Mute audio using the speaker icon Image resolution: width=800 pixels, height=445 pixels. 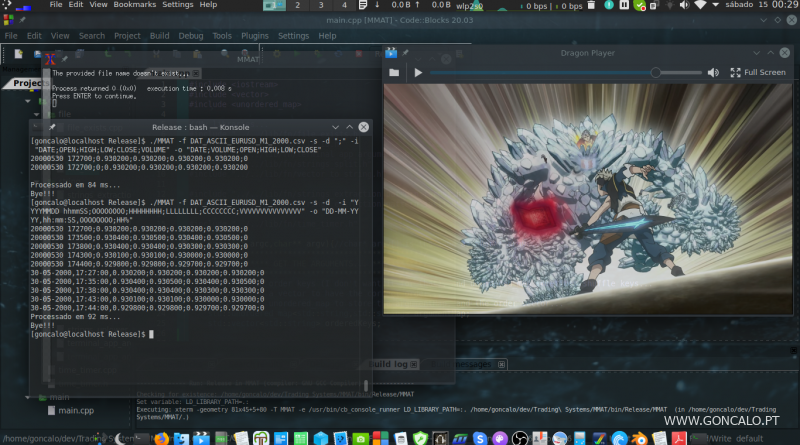713,72
